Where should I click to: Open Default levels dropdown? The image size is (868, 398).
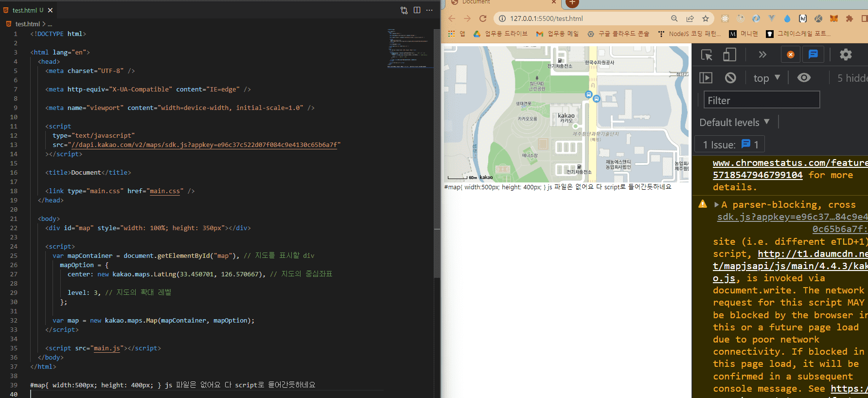(x=734, y=123)
